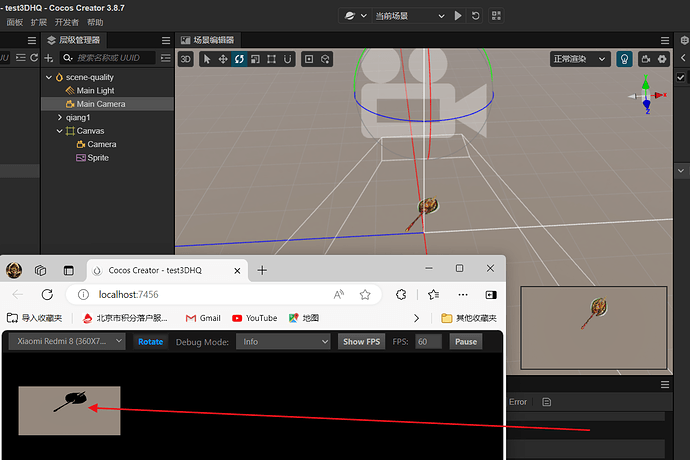Add this page to favorites with the star icon
The height and width of the screenshot is (460, 690).
[365, 295]
